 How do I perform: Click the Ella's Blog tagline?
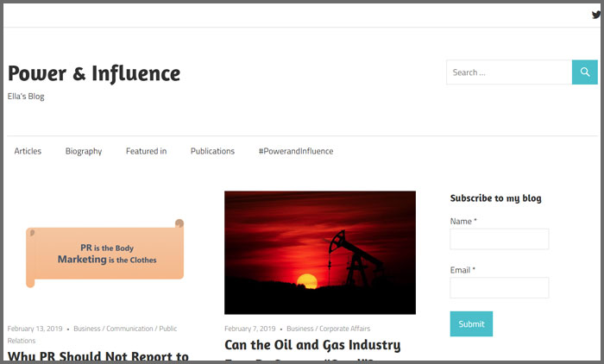click(26, 97)
